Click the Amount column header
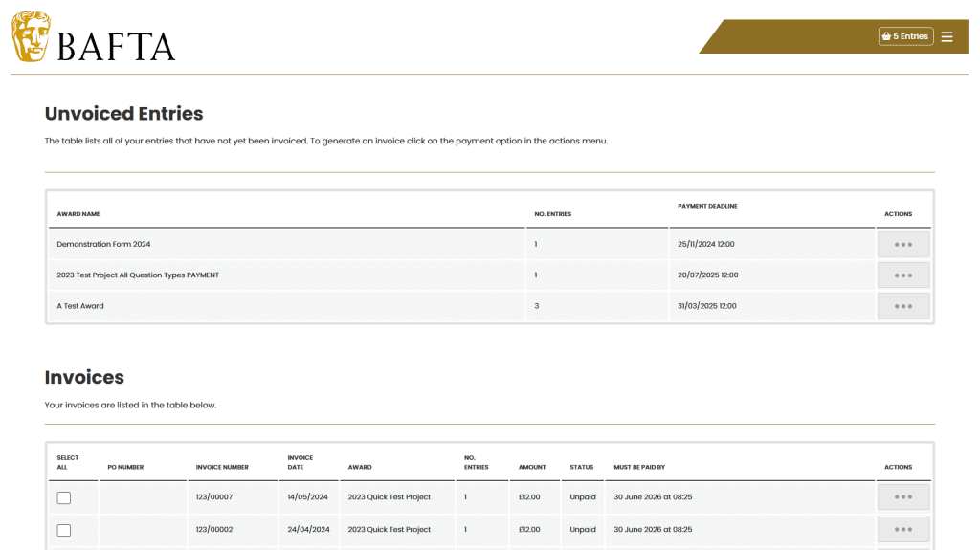Screen dimensions: 980x550 coord(532,467)
